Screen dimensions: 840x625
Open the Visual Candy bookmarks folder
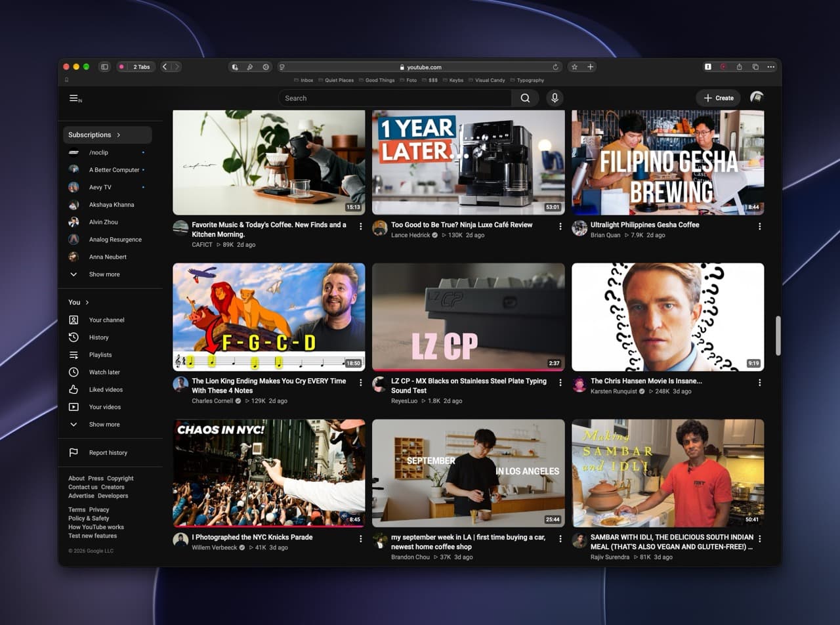(x=486, y=80)
